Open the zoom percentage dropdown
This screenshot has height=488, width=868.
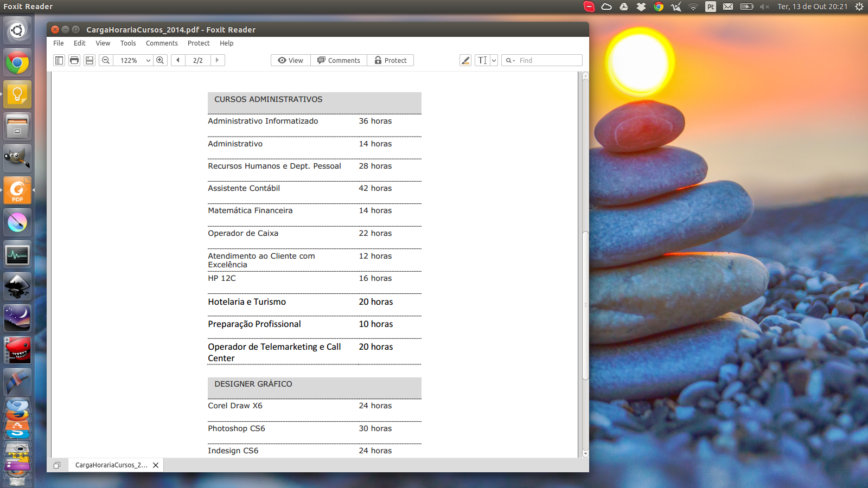(148, 60)
